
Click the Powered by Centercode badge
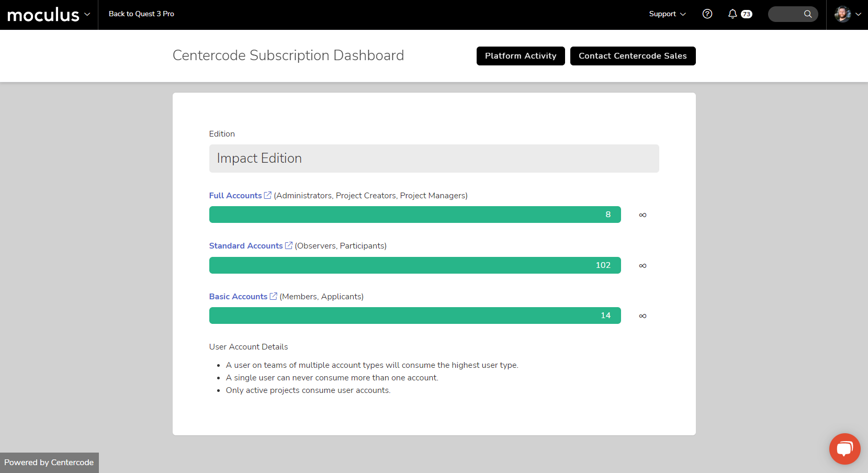49,463
